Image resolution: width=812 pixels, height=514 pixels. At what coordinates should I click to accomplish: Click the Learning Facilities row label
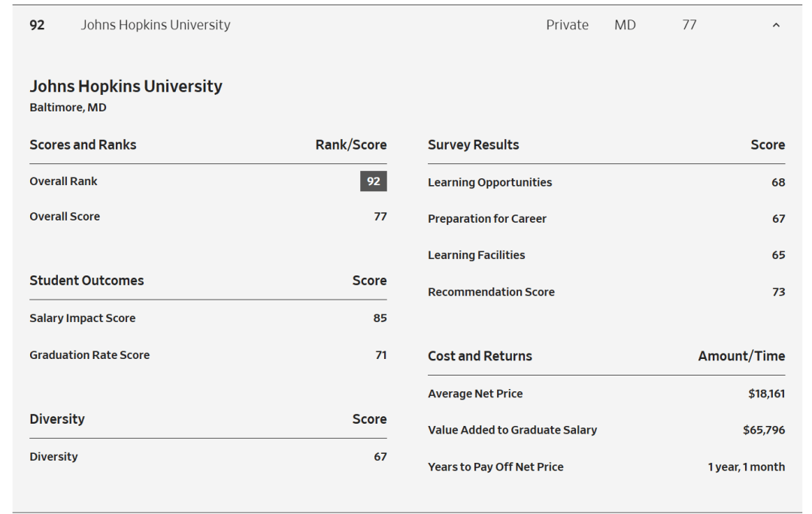476,255
